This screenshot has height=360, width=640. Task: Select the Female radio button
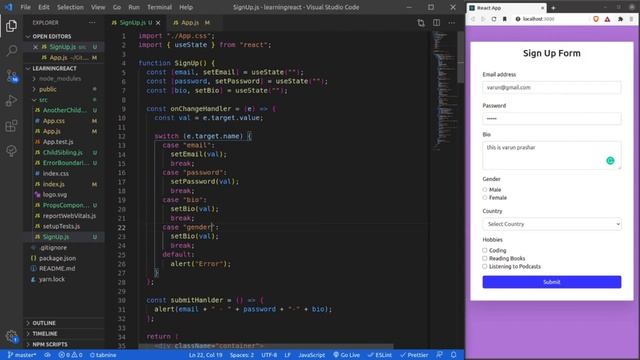pos(485,198)
